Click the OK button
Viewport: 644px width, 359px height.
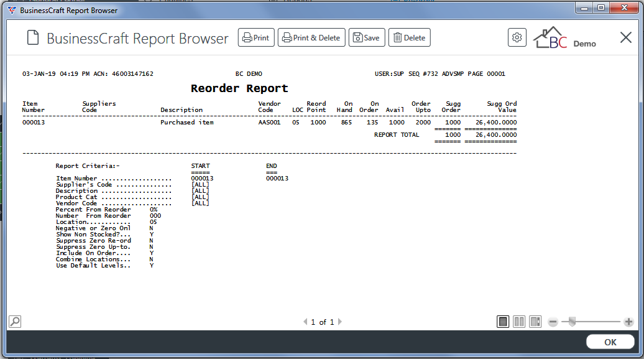610,342
